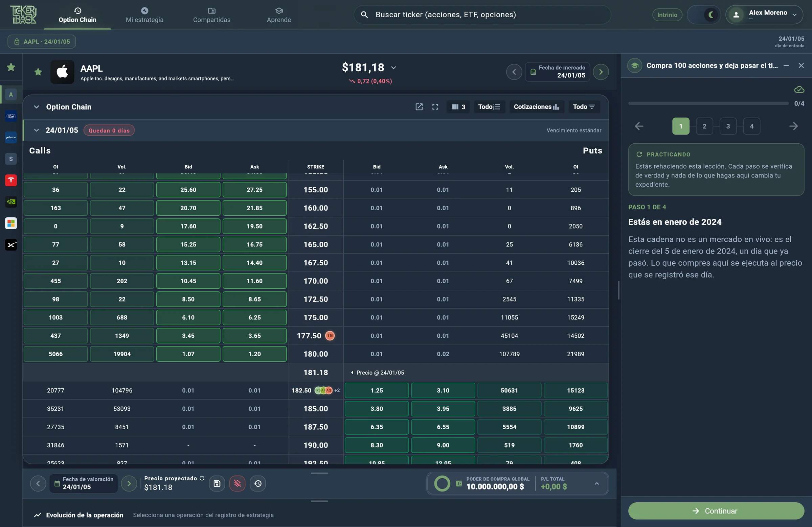Toggle AAPL favorite star next to logo
Viewport: 812px width, 527px height.
click(38, 72)
